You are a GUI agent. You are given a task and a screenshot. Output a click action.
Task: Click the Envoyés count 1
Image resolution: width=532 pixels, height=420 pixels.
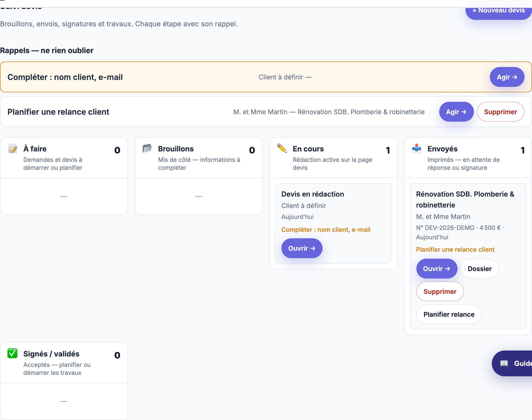tap(523, 150)
